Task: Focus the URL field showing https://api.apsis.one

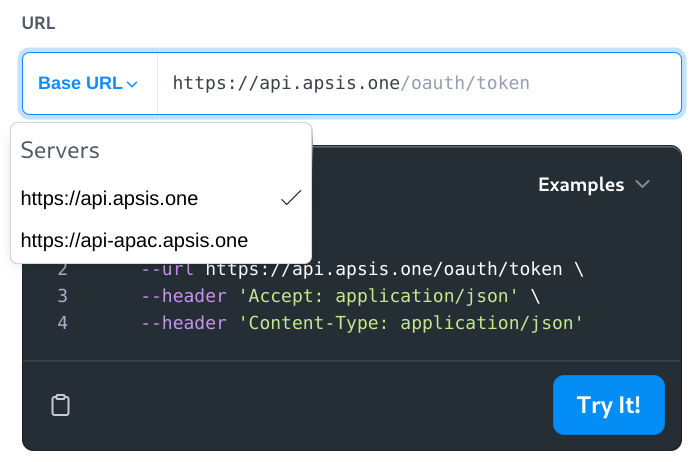Action: [x=419, y=83]
